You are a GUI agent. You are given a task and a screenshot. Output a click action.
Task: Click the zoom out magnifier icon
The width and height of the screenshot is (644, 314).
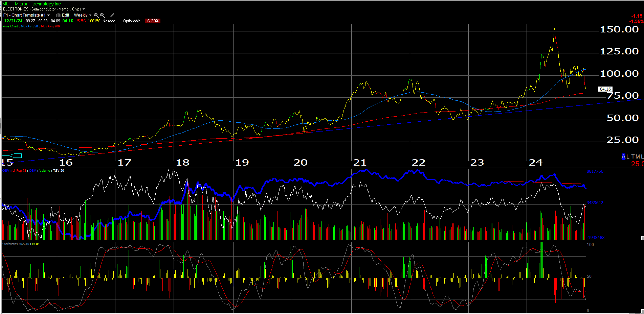[103, 15]
